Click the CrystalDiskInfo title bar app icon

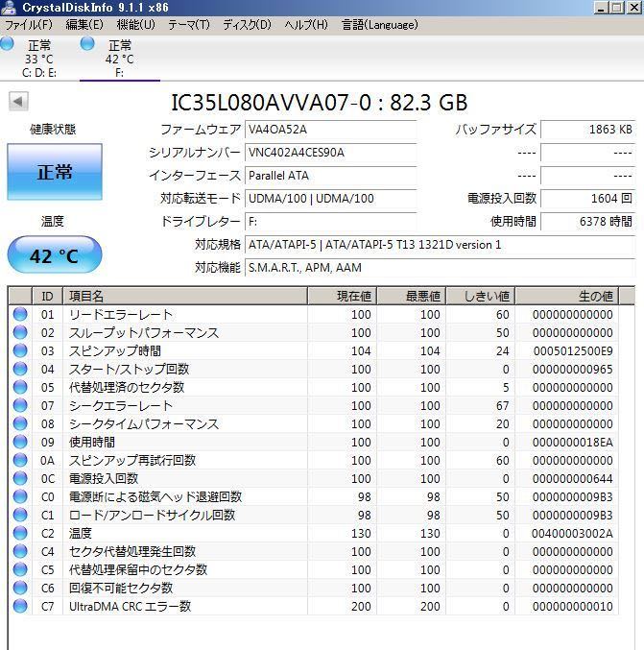tap(9, 8)
